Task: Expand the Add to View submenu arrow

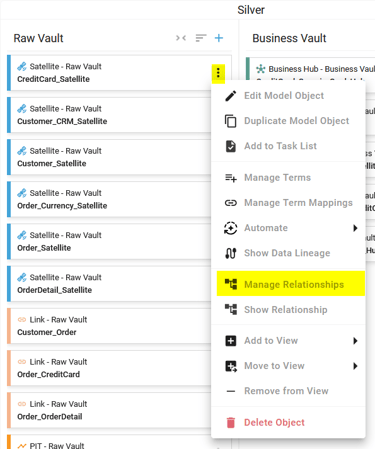Action: click(x=355, y=341)
